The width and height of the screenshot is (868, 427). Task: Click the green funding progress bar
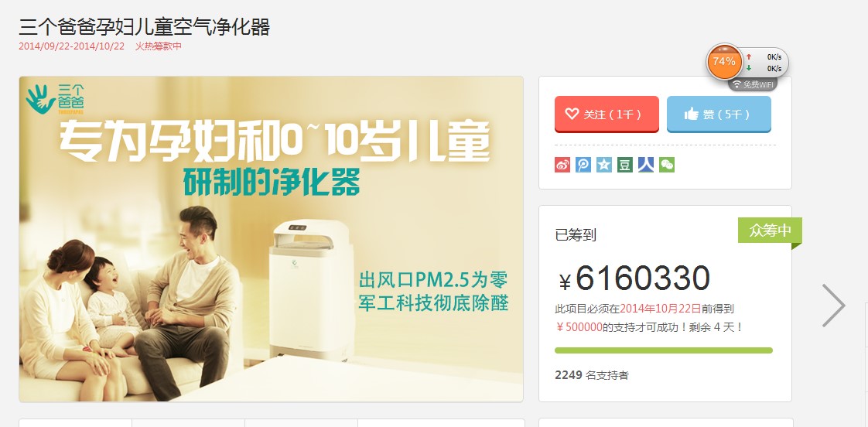tap(663, 350)
